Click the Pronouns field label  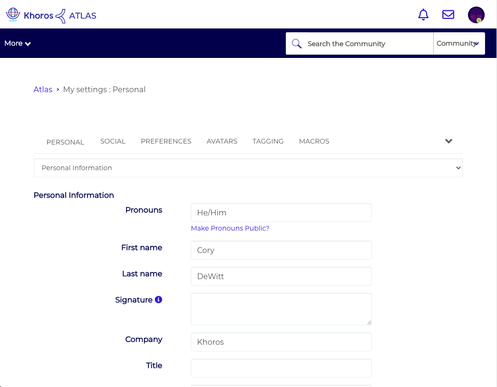[144, 210]
